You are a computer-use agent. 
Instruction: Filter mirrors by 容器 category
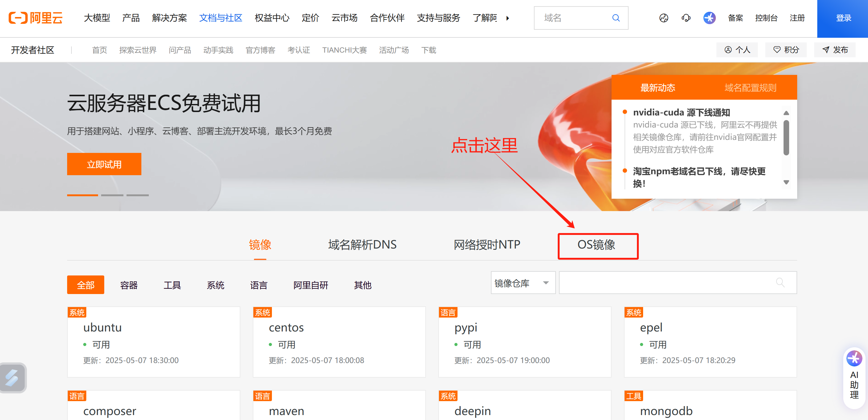click(x=129, y=285)
